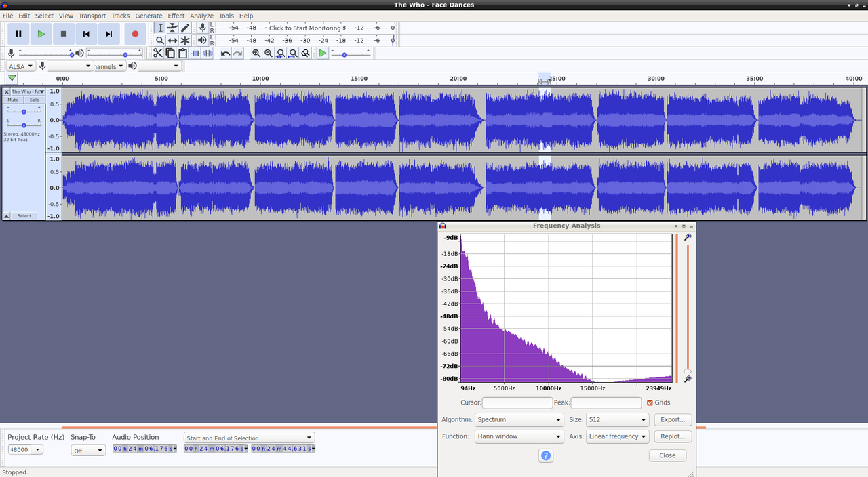This screenshot has height=477, width=868.
Task: Enable the Multi-Tool asterisk mode
Action: click(185, 41)
